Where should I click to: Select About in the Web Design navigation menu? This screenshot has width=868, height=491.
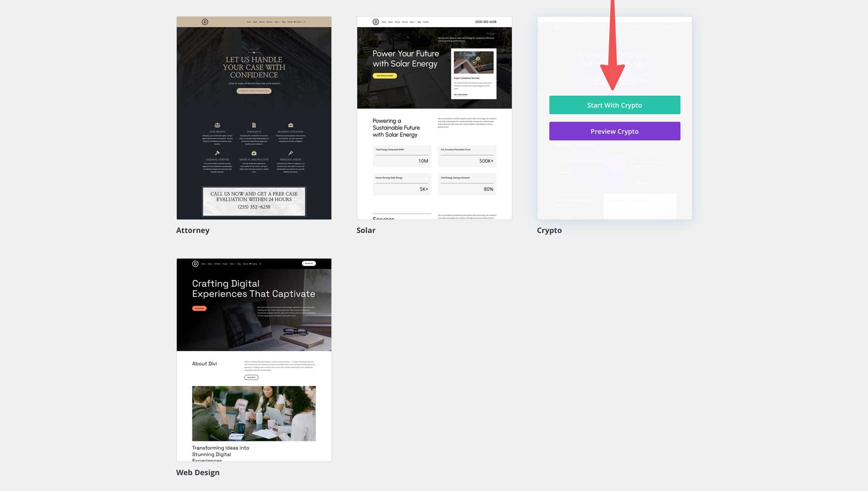tap(210, 264)
